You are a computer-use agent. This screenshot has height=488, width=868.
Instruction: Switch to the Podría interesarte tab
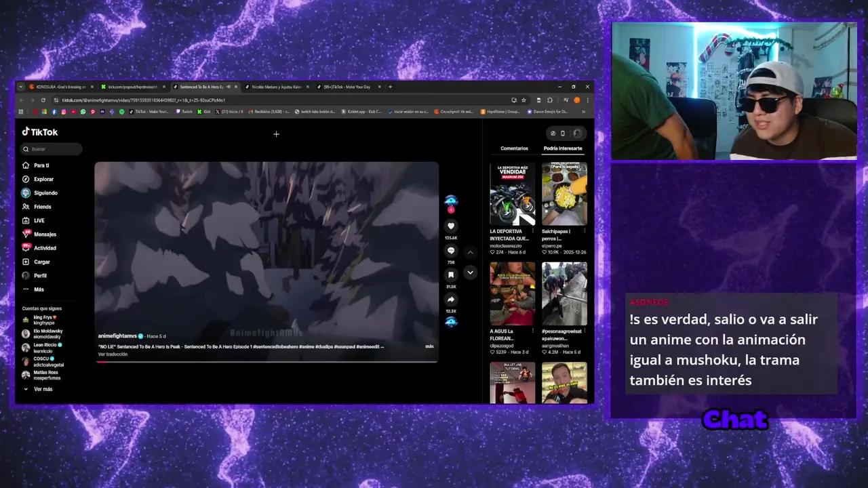pyautogui.click(x=563, y=148)
